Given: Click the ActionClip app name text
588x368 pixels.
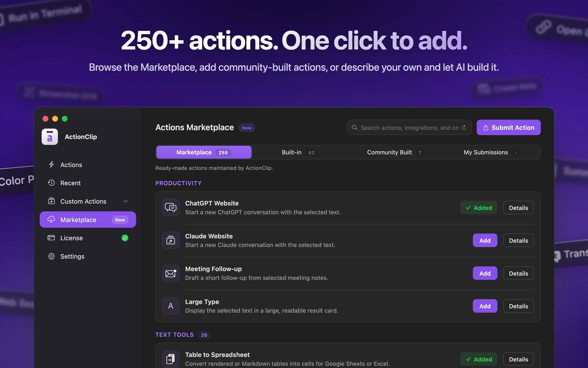Looking at the screenshot, I should click(x=81, y=137).
